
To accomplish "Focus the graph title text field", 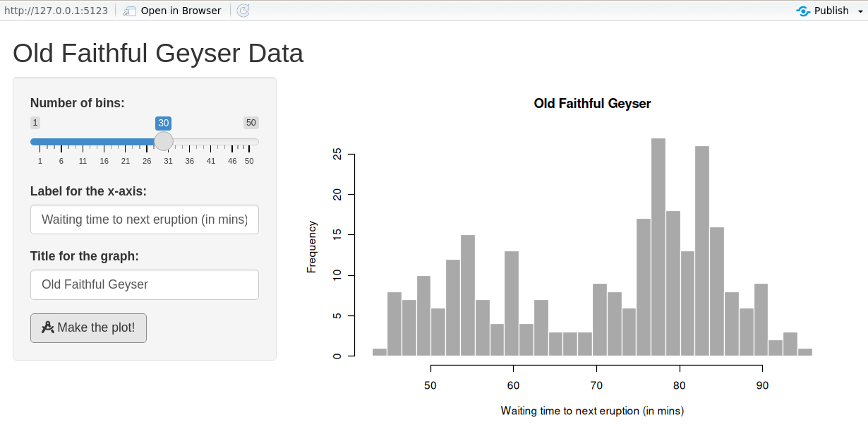I will [x=145, y=284].
